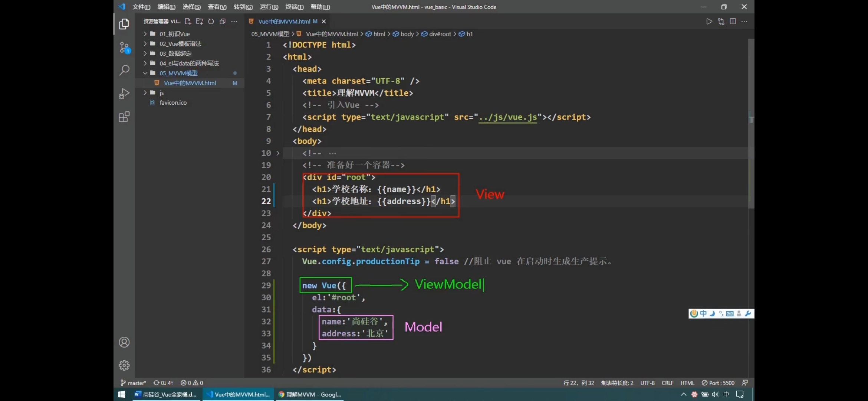The width and height of the screenshot is (868, 401).
Task: Open the Extensions view icon
Action: click(124, 117)
